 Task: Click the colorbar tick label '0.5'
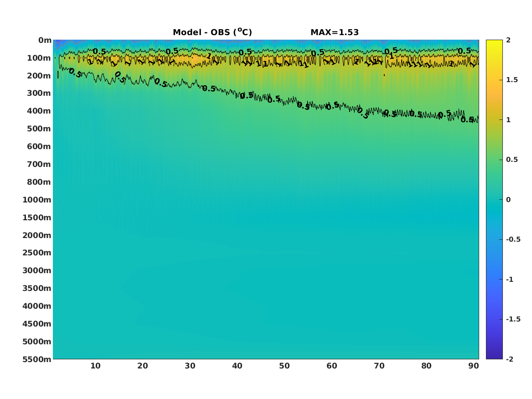point(512,160)
